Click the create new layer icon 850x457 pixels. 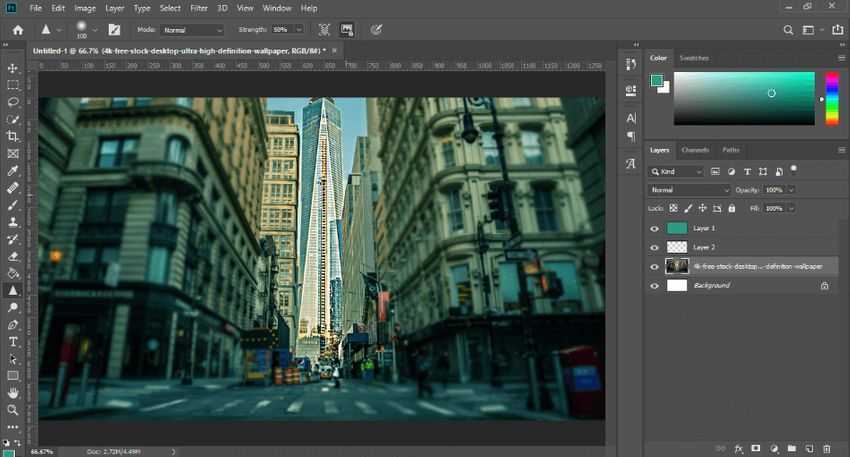(x=808, y=449)
